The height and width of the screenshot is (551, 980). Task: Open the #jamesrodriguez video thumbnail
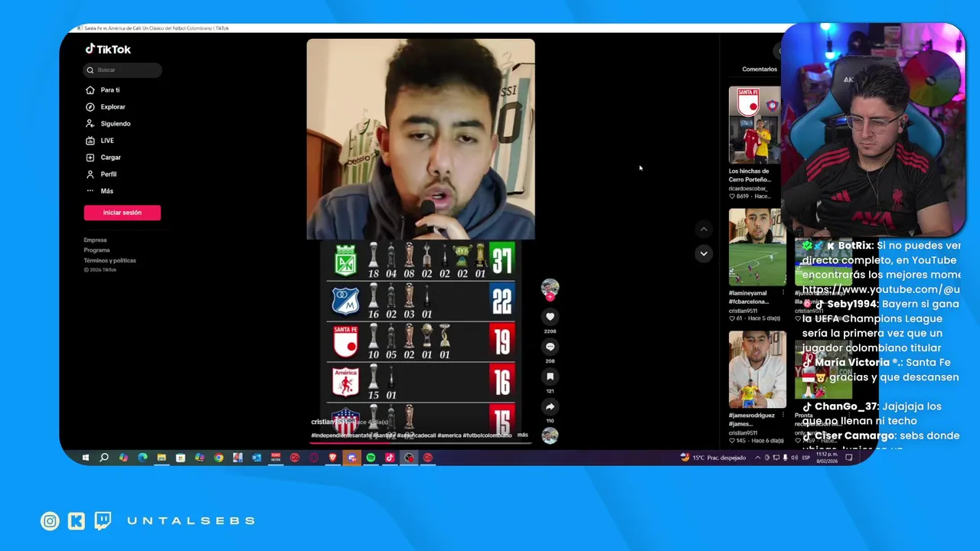pyautogui.click(x=757, y=370)
